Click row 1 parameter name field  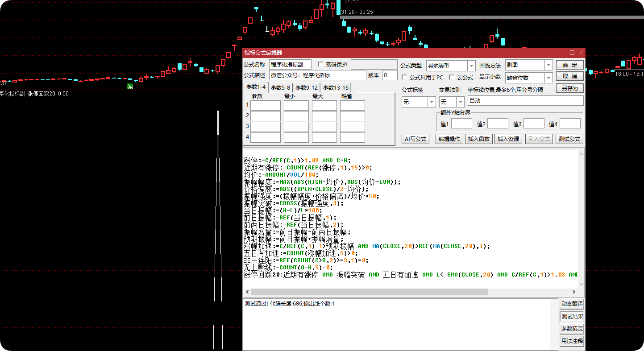(266, 105)
